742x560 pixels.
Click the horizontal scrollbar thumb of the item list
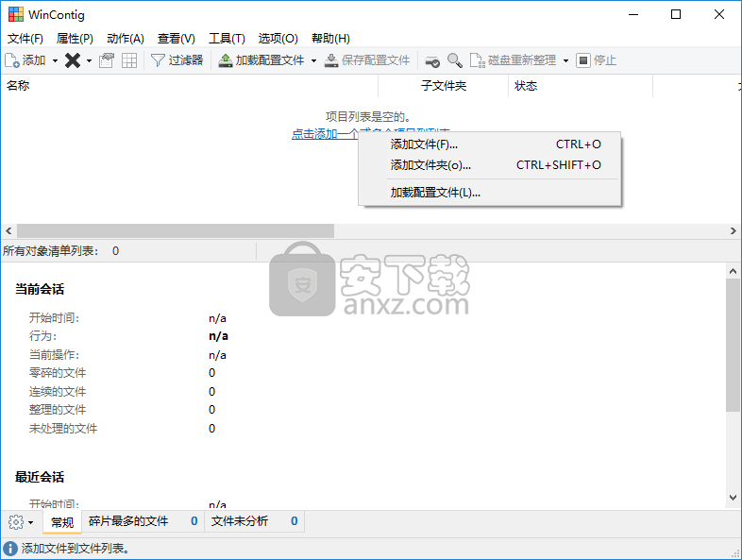tap(176, 231)
